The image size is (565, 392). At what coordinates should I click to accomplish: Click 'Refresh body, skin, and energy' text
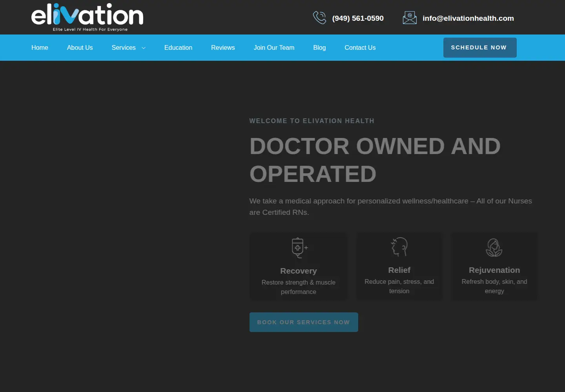click(x=494, y=286)
